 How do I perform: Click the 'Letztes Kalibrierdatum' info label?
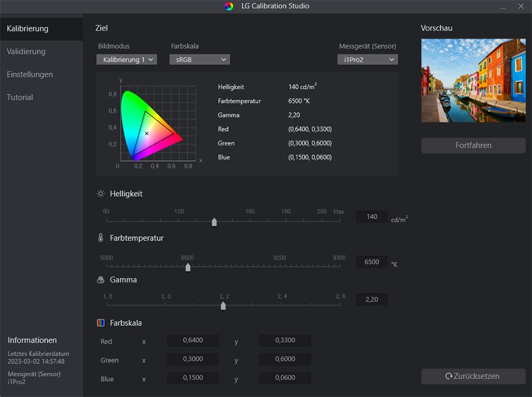pyautogui.click(x=38, y=354)
